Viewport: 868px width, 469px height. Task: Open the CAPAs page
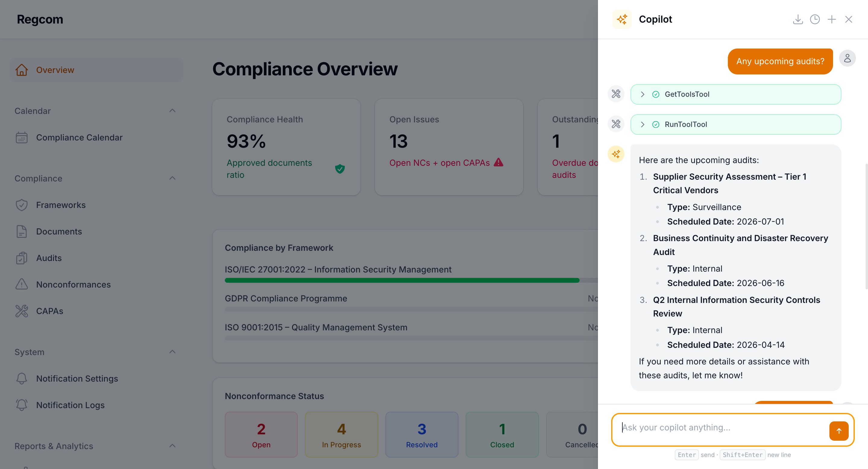coord(96,311)
